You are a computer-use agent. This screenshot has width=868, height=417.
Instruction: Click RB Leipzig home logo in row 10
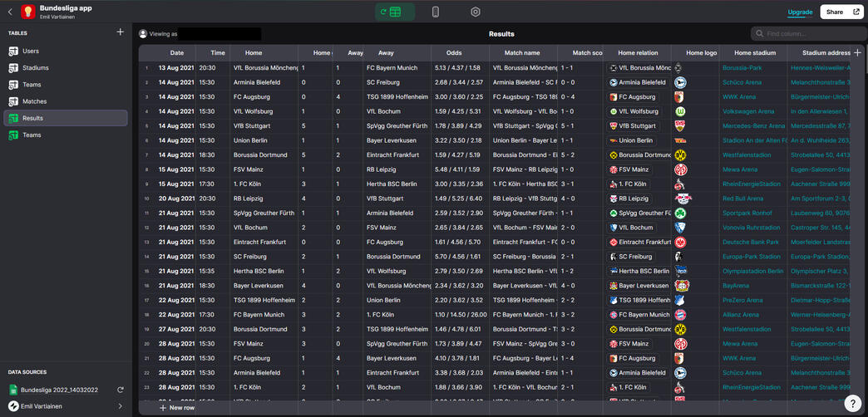point(683,199)
